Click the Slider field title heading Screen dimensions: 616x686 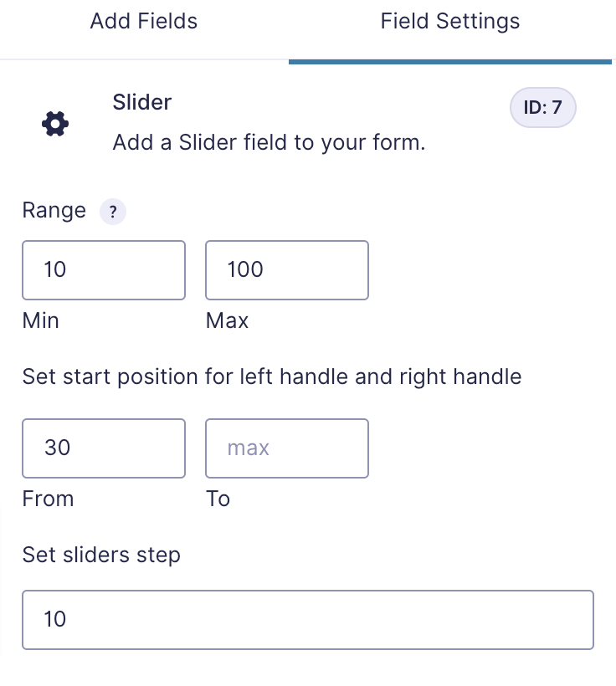142,102
